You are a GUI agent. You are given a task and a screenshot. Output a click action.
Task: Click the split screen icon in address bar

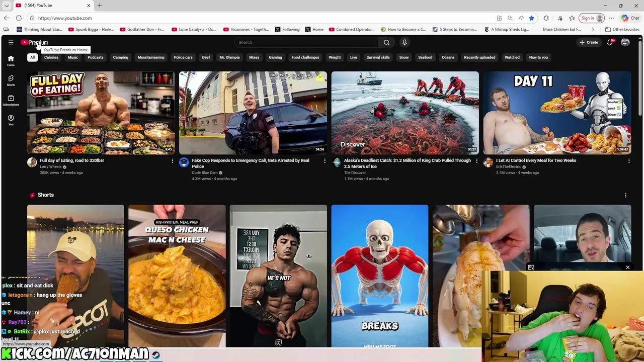pos(499,18)
